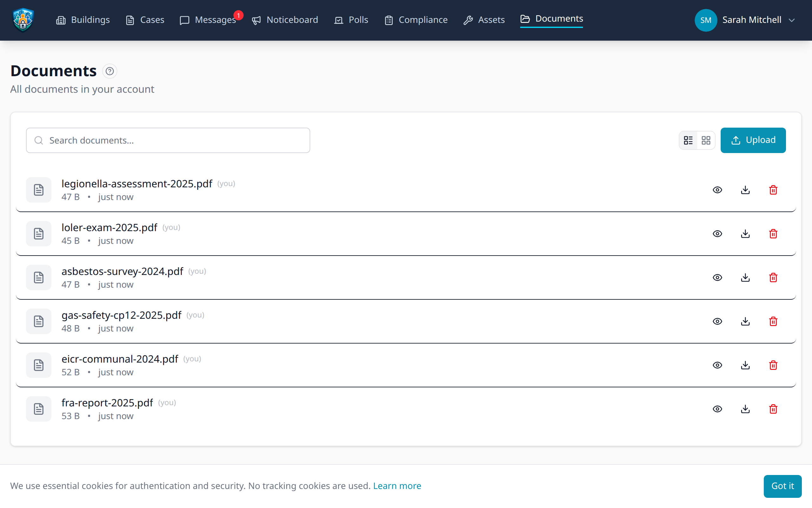This screenshot has width=812, height=508.
Task: Open the Polls page
Action: pos(351,20)
